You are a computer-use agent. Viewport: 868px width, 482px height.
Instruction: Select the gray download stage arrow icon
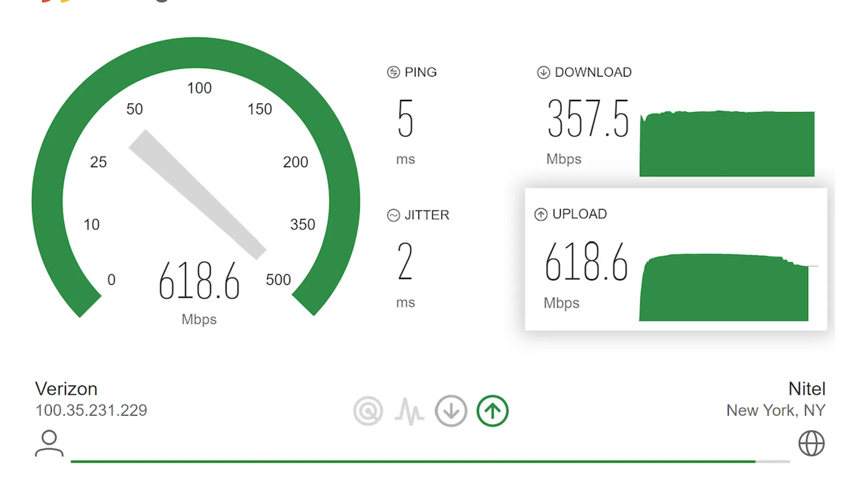pyautogui.click(x=451, y=411)
